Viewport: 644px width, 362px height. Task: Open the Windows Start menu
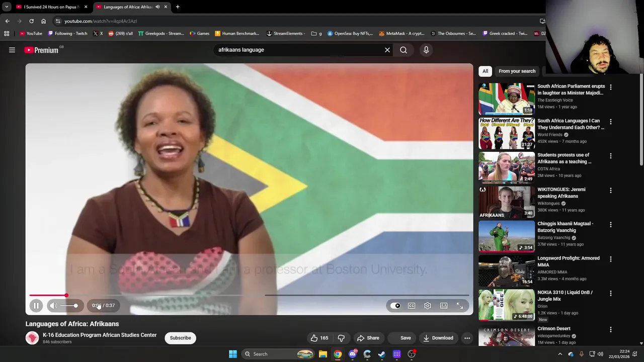point(233,354)
